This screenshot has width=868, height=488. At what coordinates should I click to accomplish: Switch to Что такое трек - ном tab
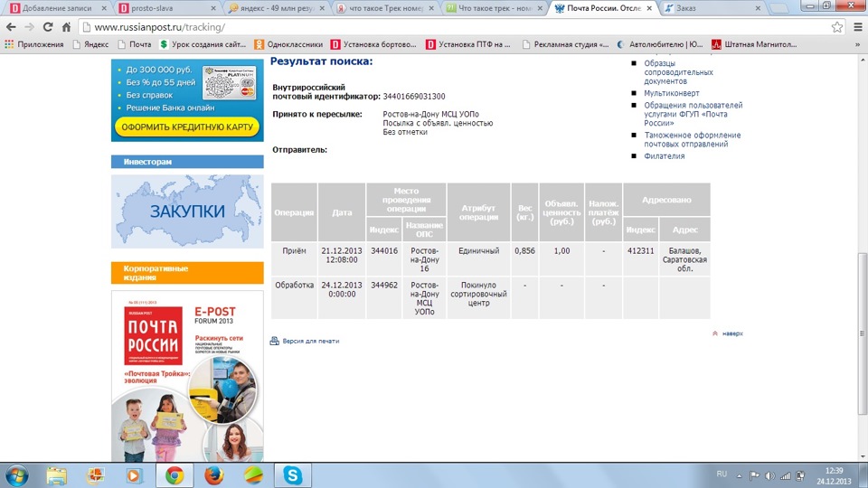point(495,8)
